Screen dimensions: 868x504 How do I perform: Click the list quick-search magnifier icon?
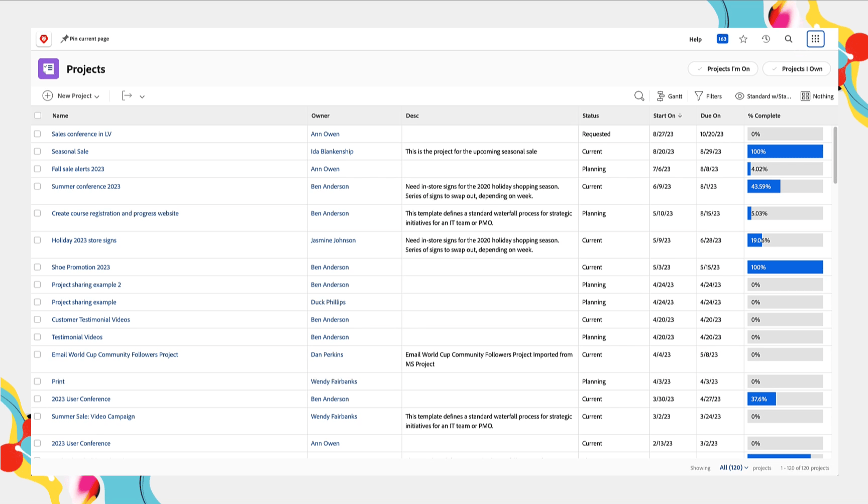pyautogui.click(x=639, y=96)
